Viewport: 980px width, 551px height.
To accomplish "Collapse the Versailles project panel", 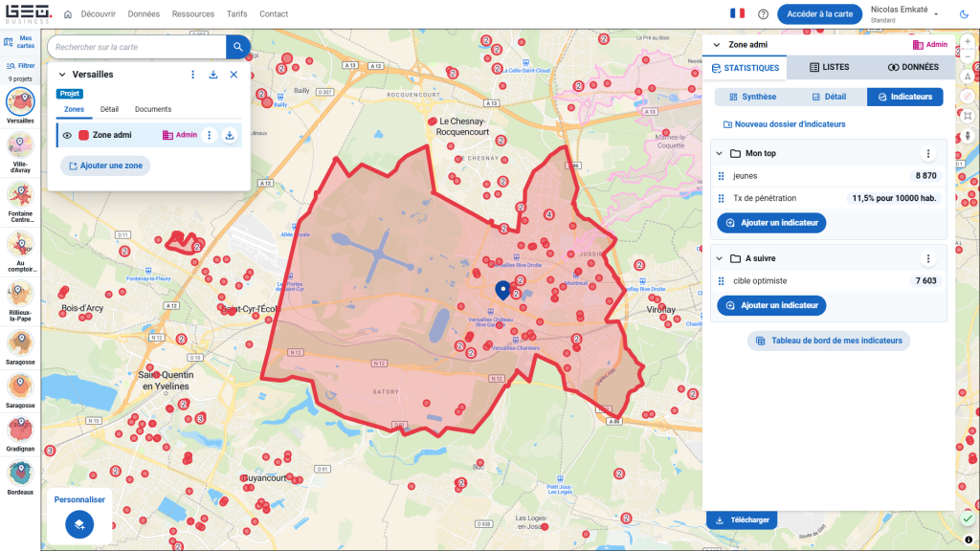I will pos(62,75).
